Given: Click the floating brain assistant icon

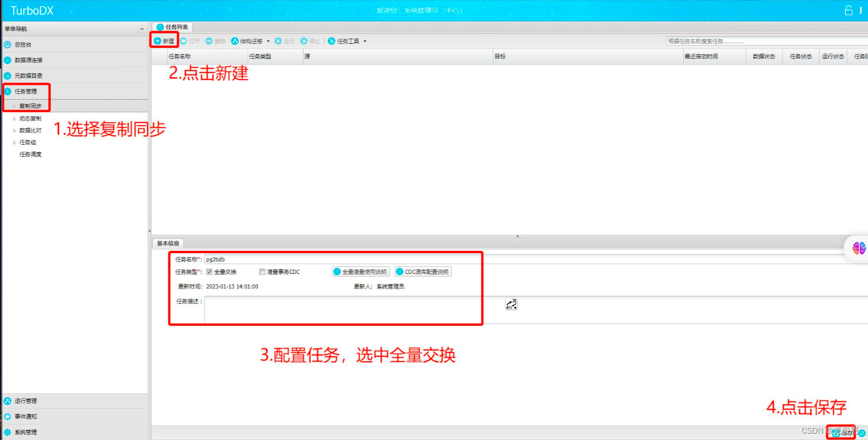Looking at the screenshot, I should tap(859, 248).
